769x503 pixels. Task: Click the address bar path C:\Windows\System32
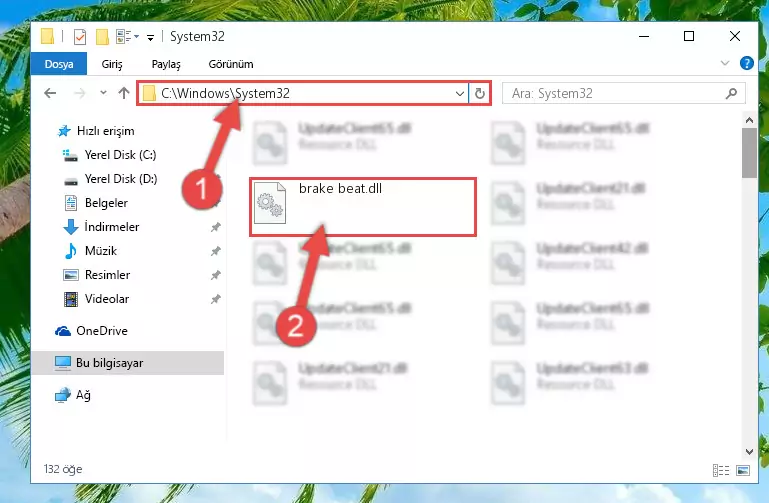point(225,93)
